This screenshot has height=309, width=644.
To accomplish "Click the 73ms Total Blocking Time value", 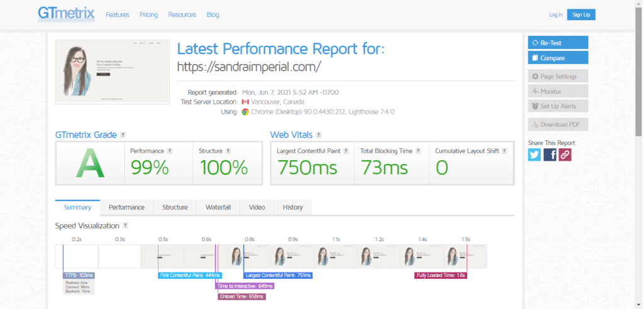I will pos(384,168).
